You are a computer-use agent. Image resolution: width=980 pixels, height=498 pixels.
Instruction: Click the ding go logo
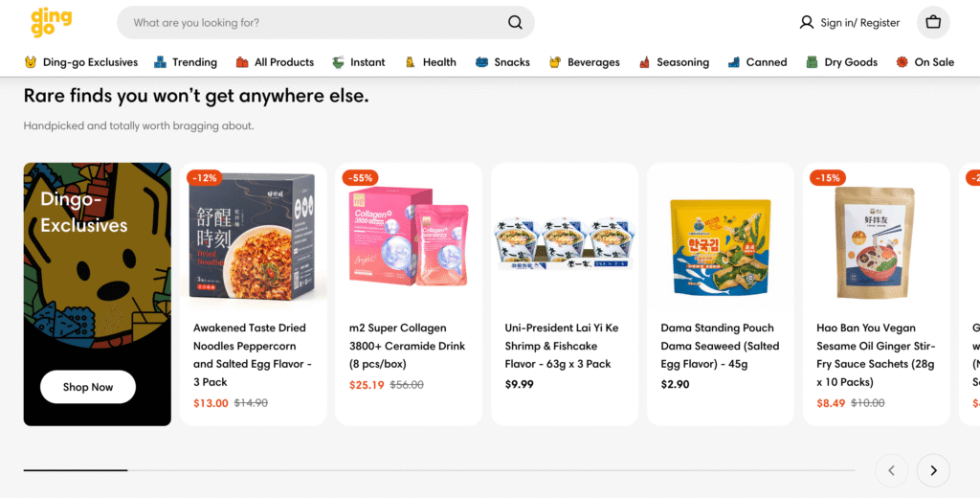click(50, 21)
